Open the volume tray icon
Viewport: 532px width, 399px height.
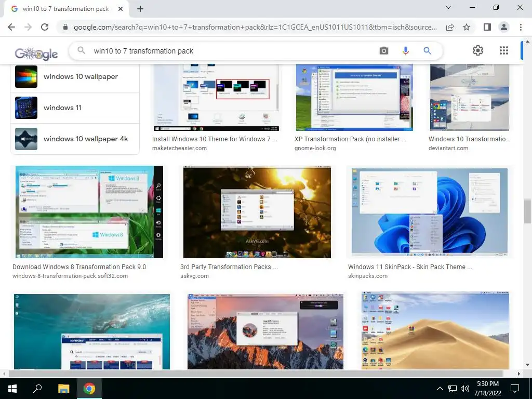click(x=465, y=389)
